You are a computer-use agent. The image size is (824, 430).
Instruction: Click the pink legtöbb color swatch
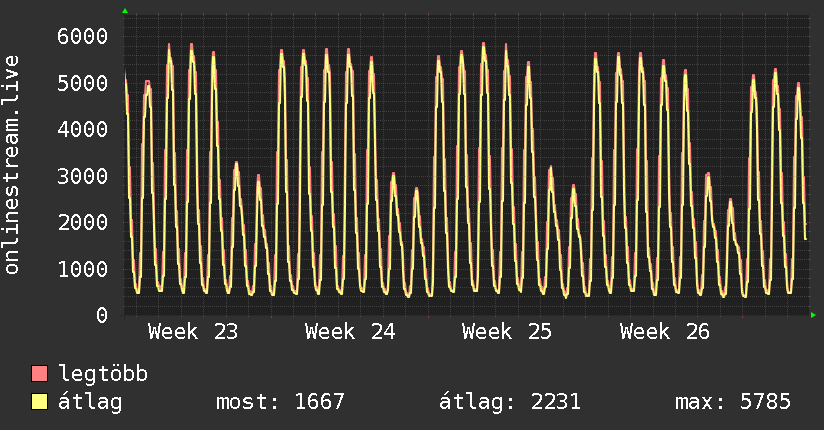[39, 373]
